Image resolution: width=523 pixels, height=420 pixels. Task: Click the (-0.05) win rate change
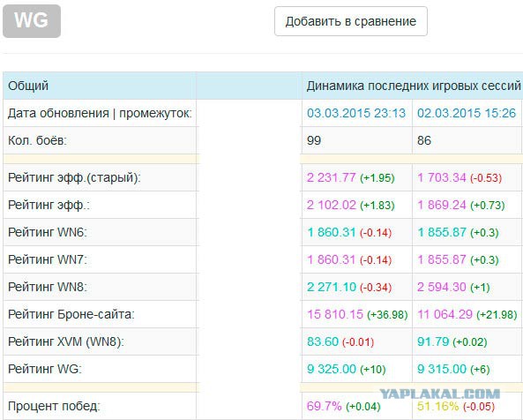tap(479, 406)
